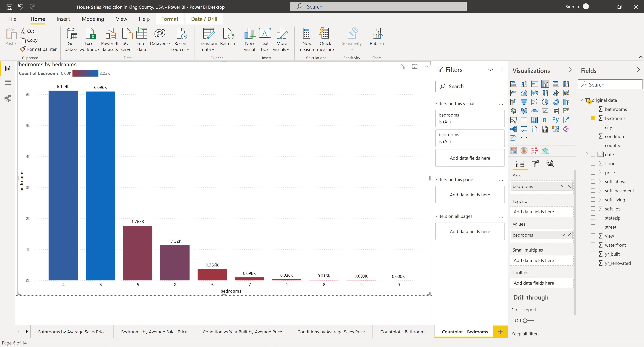This screenshot has height=347, width=644.
Task: Check the city field
Action: point(593,127)
